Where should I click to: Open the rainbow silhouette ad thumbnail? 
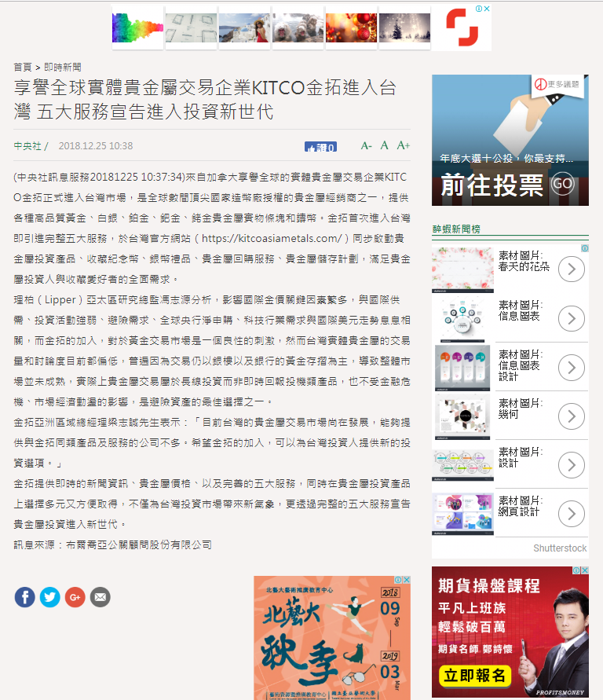(137, 27)
